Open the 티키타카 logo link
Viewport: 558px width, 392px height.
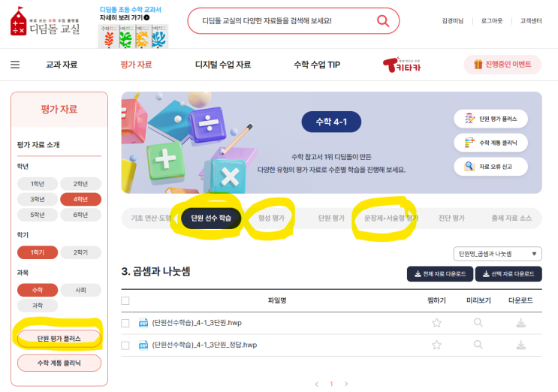click(402, 65)
